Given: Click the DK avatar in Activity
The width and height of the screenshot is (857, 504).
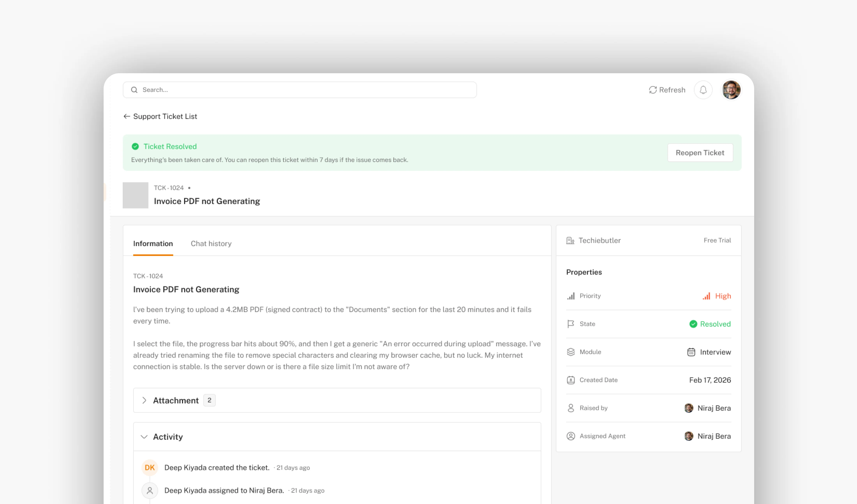Looking at the screenshot, I should (x=150, y=468).
